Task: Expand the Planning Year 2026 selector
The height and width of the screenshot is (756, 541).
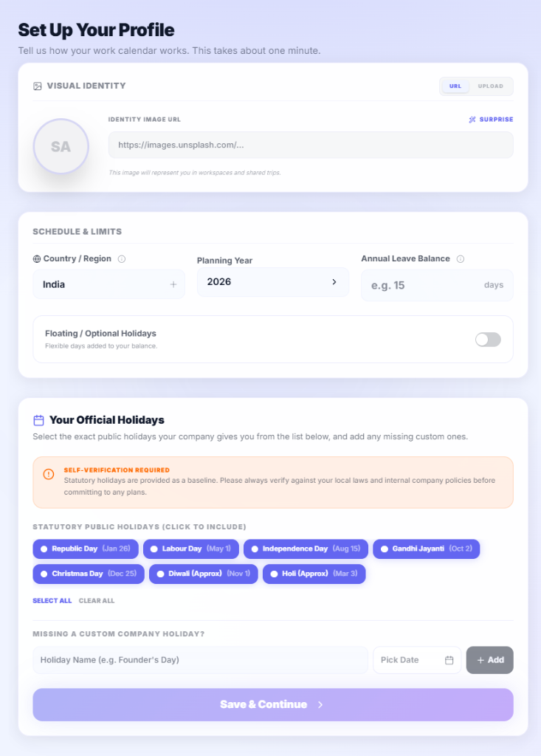Action: coord(273,282)
